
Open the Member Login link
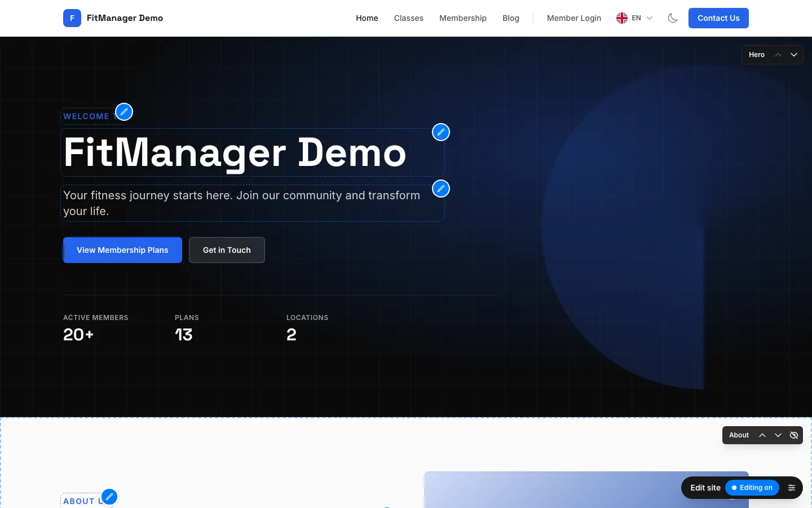click(574, 18)
